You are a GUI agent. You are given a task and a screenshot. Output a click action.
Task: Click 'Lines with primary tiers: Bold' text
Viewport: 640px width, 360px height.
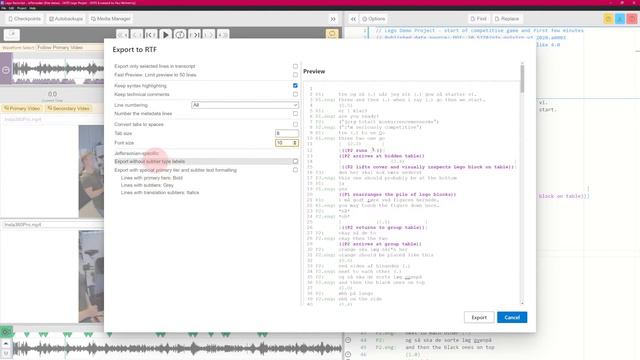pos(151,178)
